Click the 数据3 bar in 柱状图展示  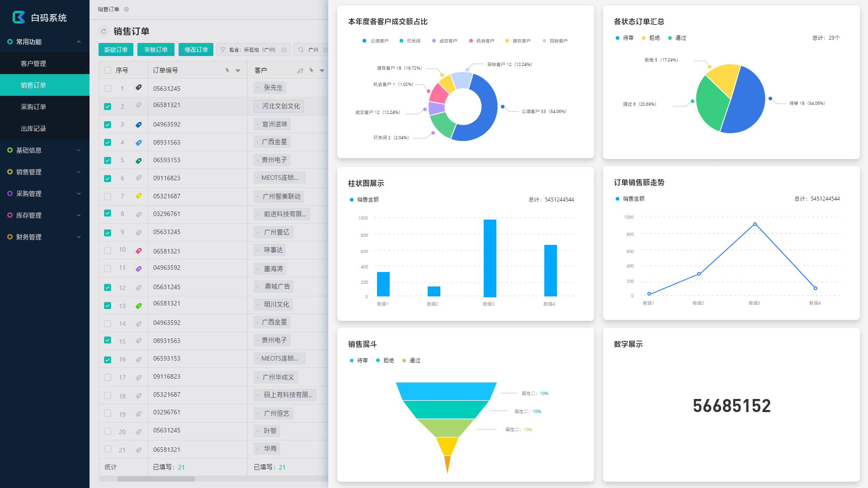(490, 258)
